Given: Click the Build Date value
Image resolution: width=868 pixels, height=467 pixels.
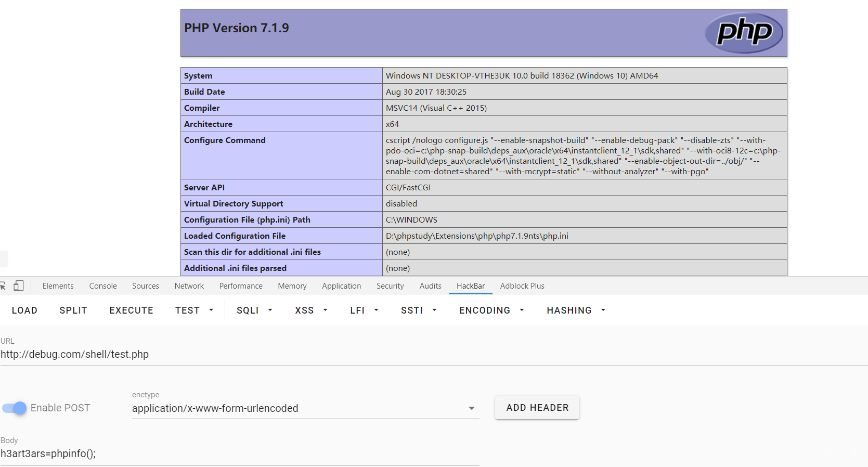Looking at the screenshot, I should click(x=426, y=92).
